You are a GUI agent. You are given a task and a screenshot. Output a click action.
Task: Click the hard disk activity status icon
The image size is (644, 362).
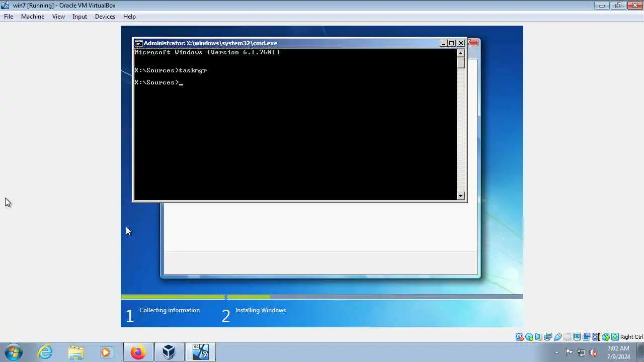tap(519, 337)
